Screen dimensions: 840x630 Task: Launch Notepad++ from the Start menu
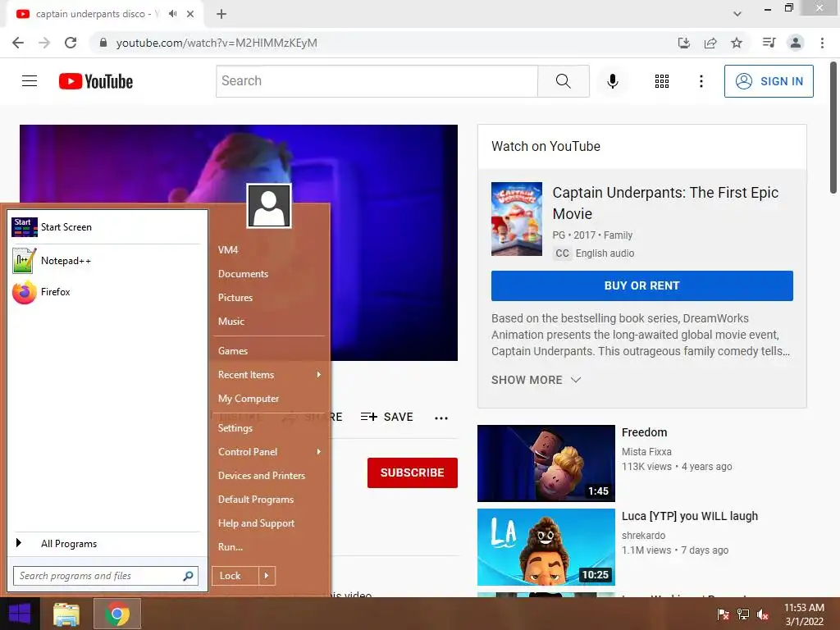(x=106, y=261)
